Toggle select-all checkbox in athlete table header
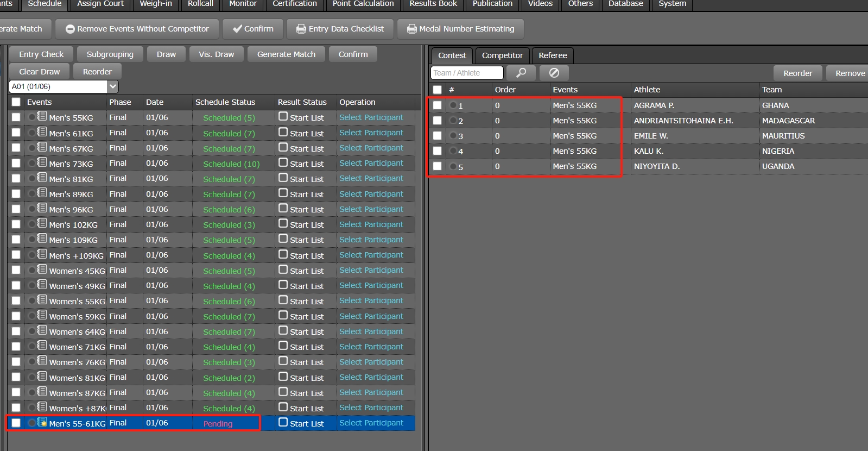868x451 pixels. [437, 90]
